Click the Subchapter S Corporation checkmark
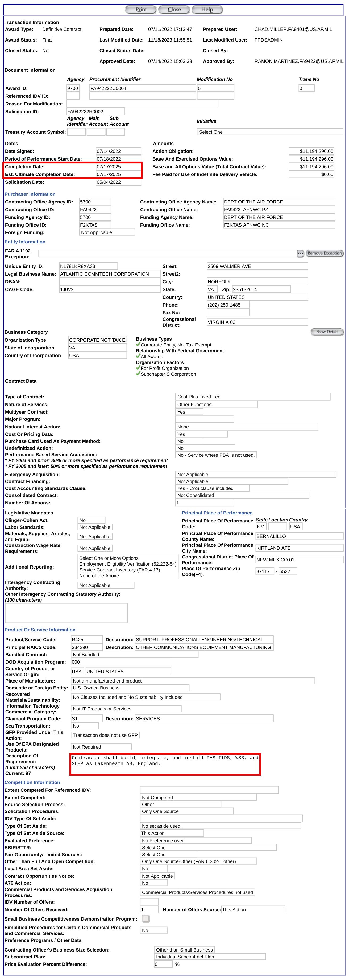349x980 pixels. [138, 374]
